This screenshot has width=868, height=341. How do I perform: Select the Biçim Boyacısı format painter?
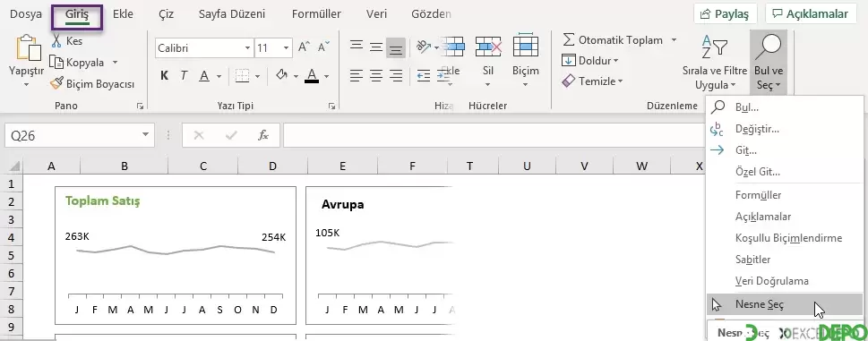pyautogui.click(x=92, y=83)
